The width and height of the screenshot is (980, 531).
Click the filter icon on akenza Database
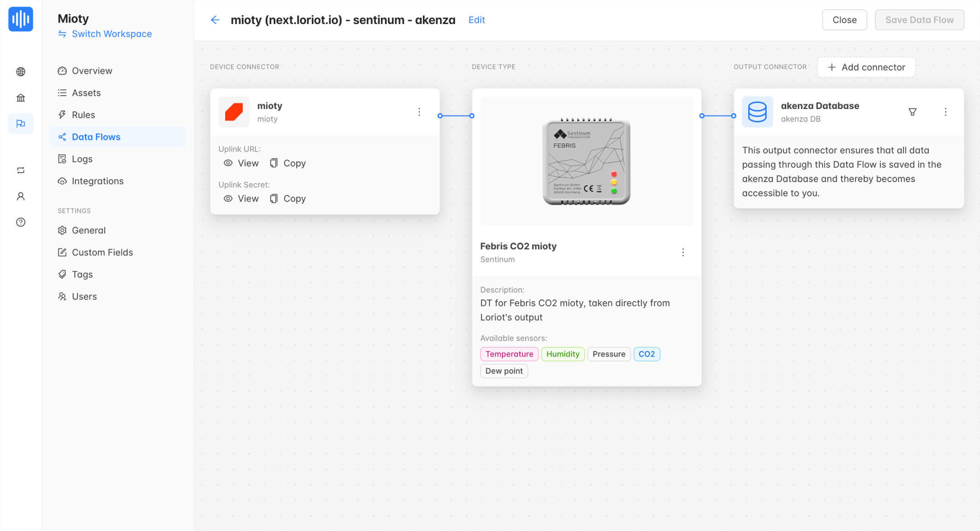coord(912,112)
